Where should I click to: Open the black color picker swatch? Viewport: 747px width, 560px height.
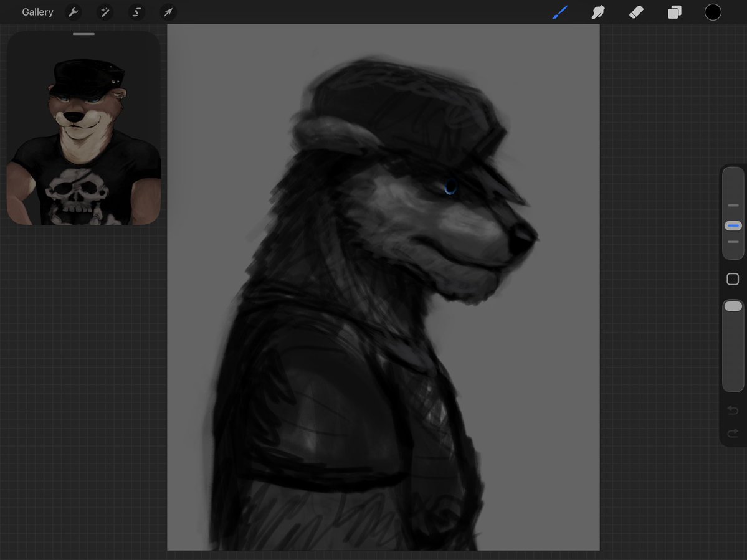tap(713, 12)
